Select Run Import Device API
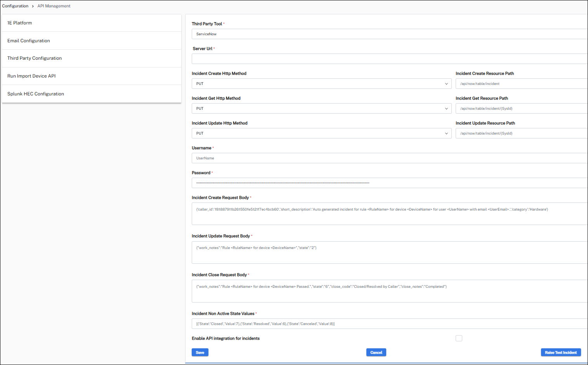 point(31,76)
